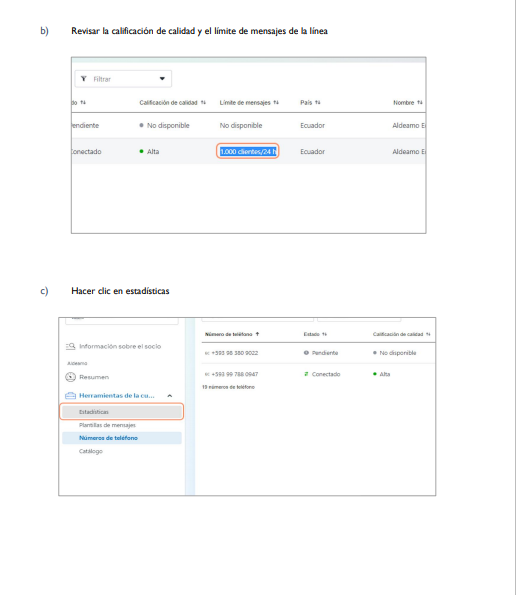Sort by Calificación de calidad arrows icon

[203, 102]
